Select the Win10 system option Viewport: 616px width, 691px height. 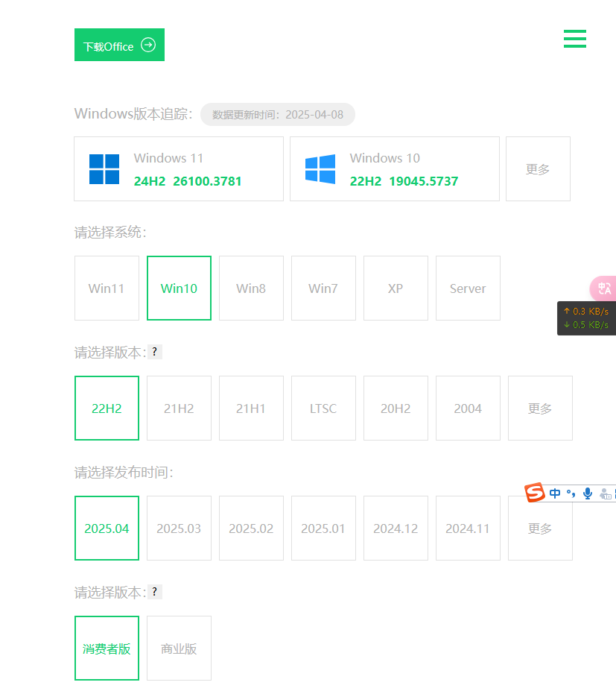[x=179, y=288]
